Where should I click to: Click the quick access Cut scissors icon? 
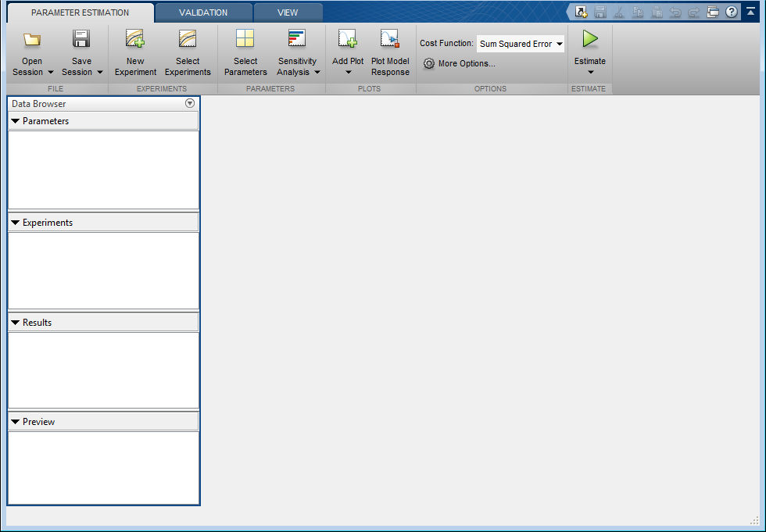click(618, 12)
